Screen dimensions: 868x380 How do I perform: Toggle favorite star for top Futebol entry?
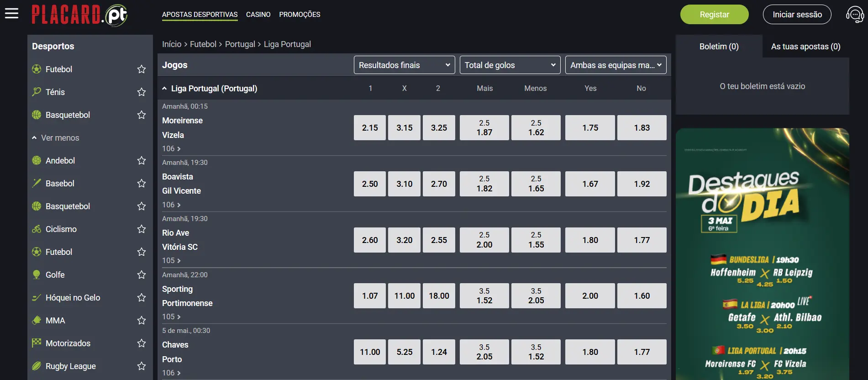(142, 69)
